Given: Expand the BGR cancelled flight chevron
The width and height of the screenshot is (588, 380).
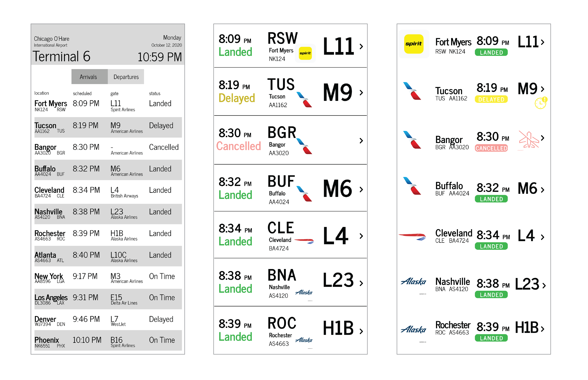Looking at the screenshot, I should click(361, 141).
